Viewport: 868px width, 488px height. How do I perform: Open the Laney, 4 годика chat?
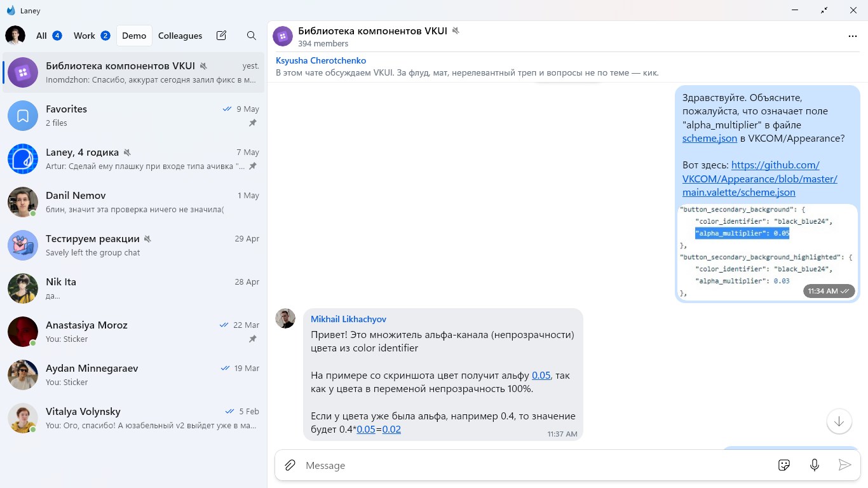133,159
